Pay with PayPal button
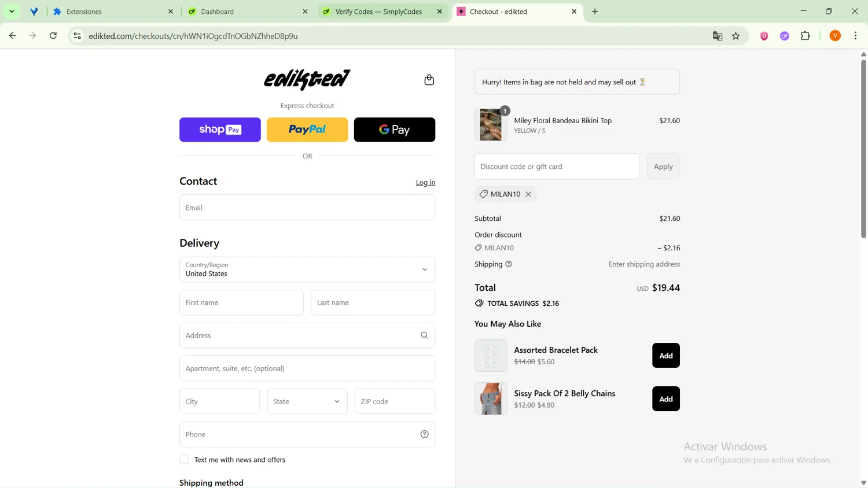Viewport: 868px width, 488px height. coord(307,130)
